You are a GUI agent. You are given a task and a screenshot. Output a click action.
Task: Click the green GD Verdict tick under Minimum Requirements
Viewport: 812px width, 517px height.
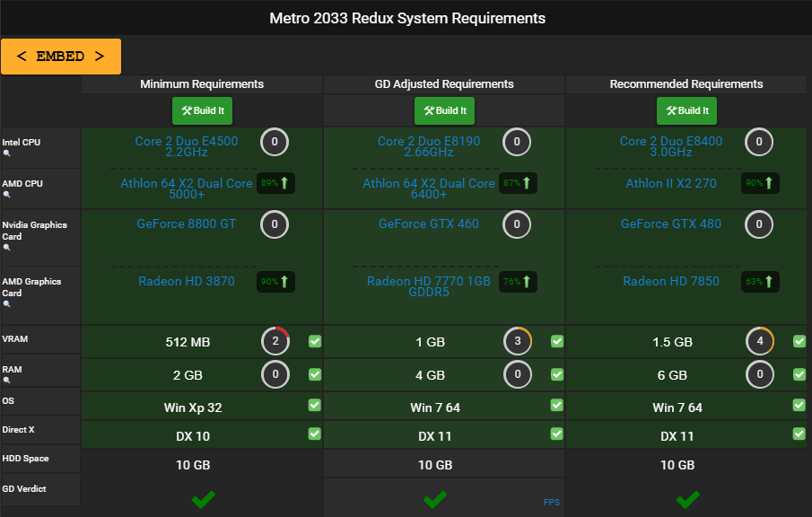(204, 499)
